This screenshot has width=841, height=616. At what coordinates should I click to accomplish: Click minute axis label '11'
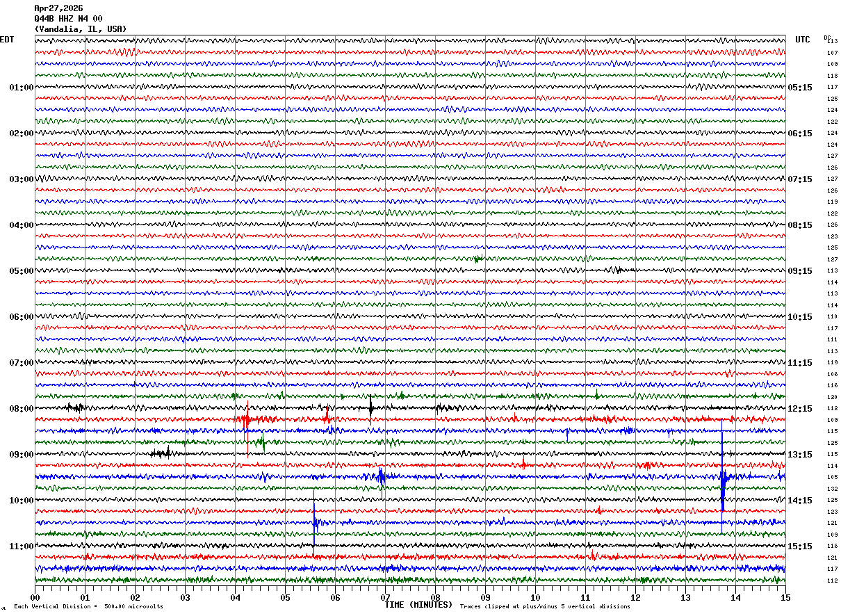pyautogui.click(x=585, y=597)
